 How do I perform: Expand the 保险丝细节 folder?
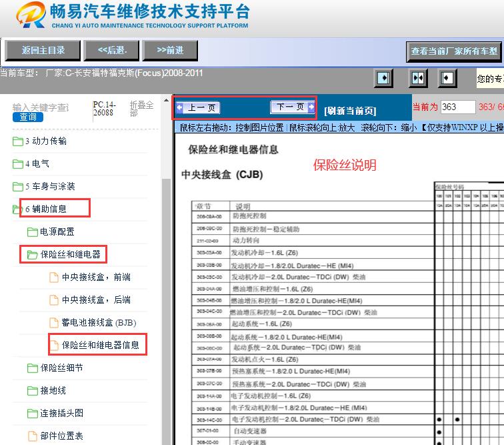(32, 368)
